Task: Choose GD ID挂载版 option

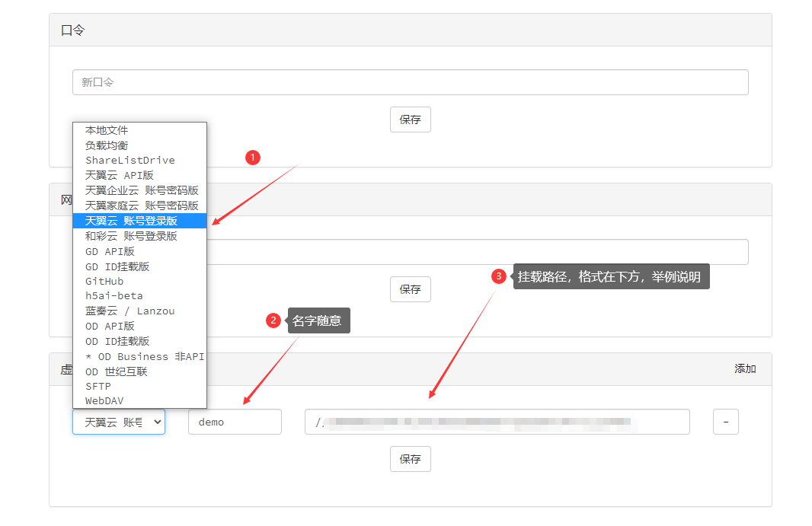Action: pos(140,266)
